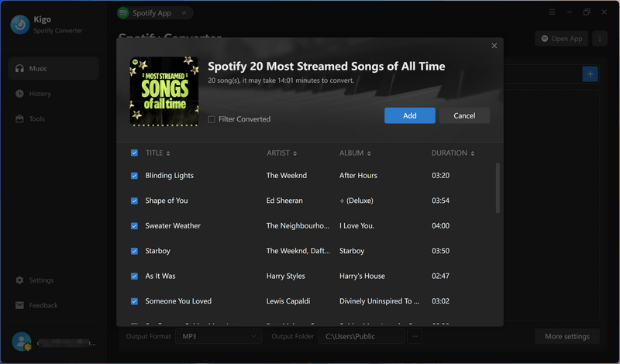Viewport: 620px width, 364px height.
Task: Toggle the select-all checkbox in header
Action: click(134, 153)
